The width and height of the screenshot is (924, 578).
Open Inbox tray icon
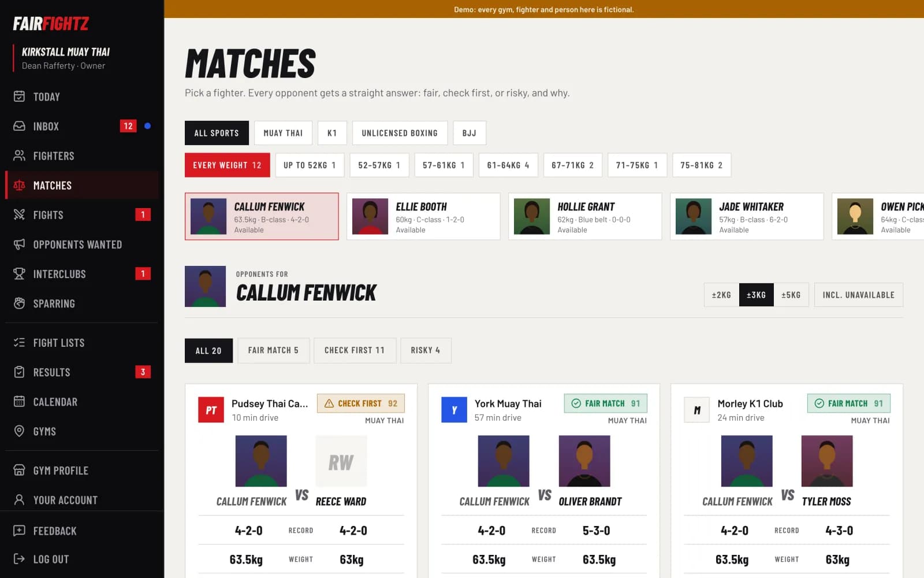pos(19,126)
